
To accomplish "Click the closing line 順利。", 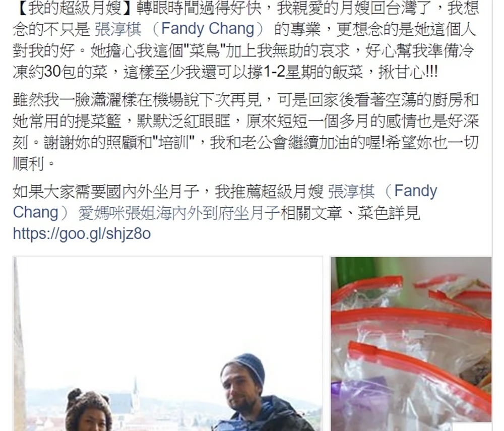I will click(34, 164).
